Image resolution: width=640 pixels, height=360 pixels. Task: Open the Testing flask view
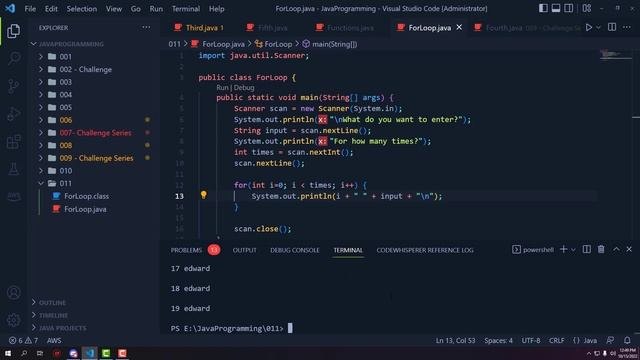click(13, 169)
